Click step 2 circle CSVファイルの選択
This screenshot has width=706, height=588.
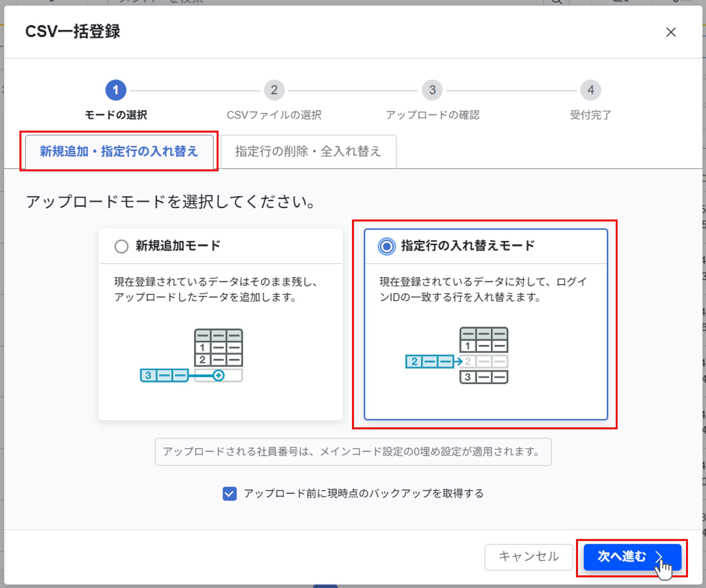tap(274, 90)
